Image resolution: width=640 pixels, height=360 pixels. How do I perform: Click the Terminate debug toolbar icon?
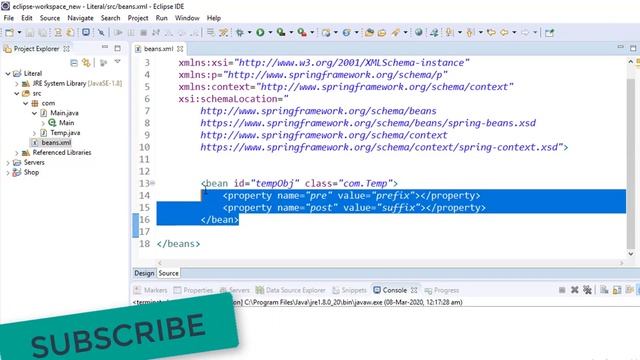click(143, 33)
